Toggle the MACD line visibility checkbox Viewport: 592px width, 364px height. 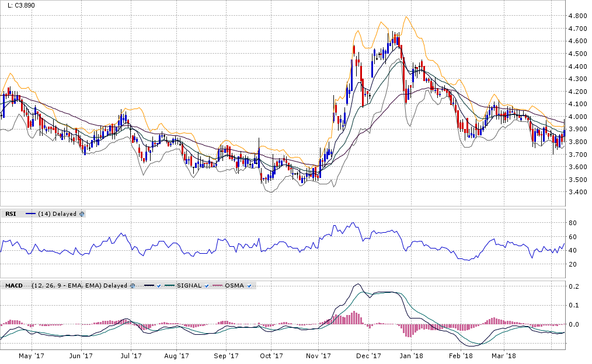pyautogui.click(x=158, y=286)
